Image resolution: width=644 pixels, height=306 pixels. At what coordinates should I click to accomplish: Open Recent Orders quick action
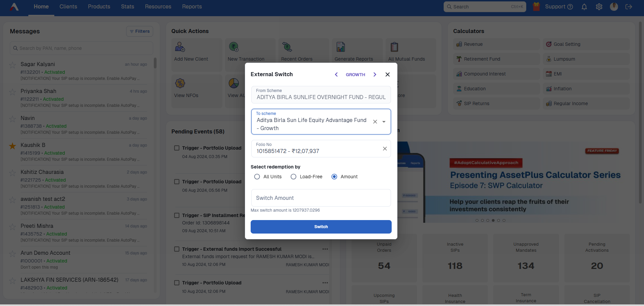coord(304,55)
